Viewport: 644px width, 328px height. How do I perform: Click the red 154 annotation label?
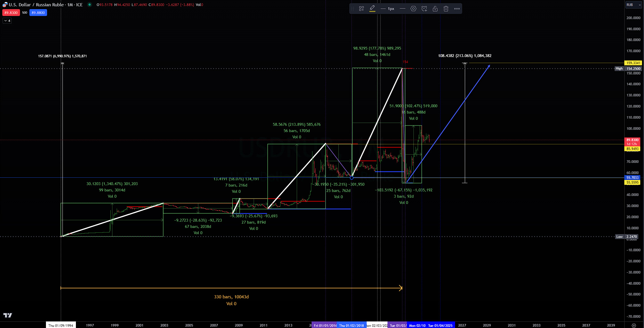[405, 62]
